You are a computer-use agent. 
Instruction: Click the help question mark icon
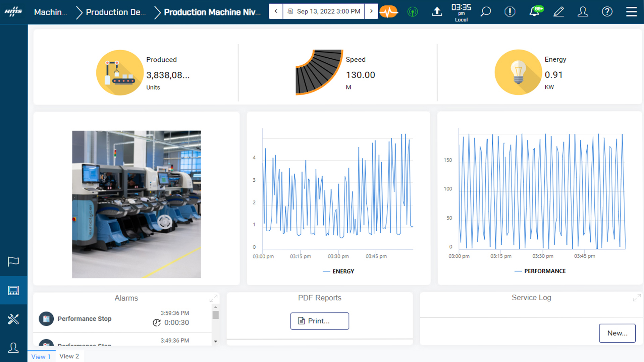(x=607, y=11)
